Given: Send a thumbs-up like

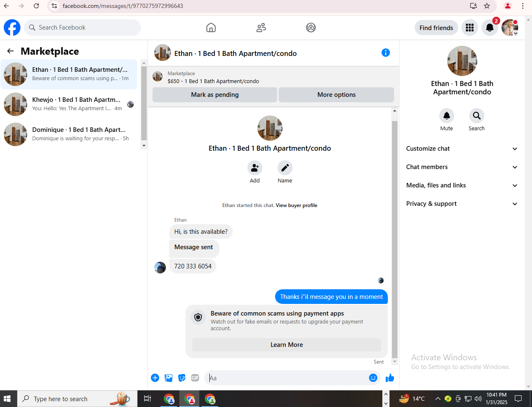Looking at the screenshot, I should (390, 378).
